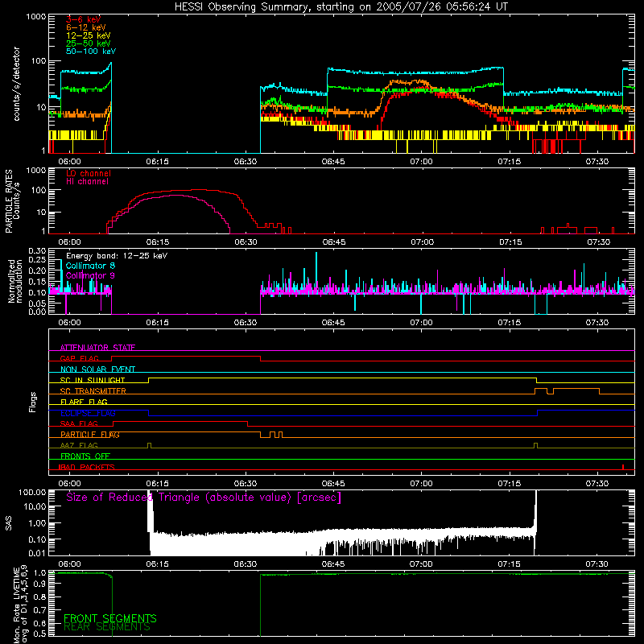Click the '100.00' tick on the SAS axis
Image resolution: width=644 pixels, height=644 pixels.
tap(33, 492)
